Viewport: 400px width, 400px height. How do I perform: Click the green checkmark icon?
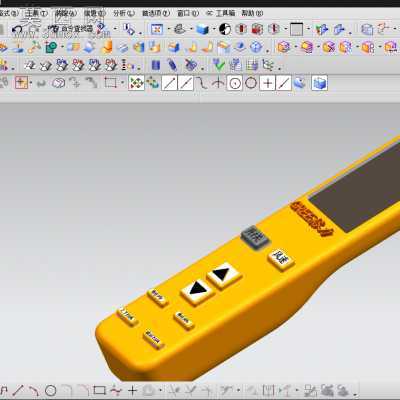pos(219,65)
